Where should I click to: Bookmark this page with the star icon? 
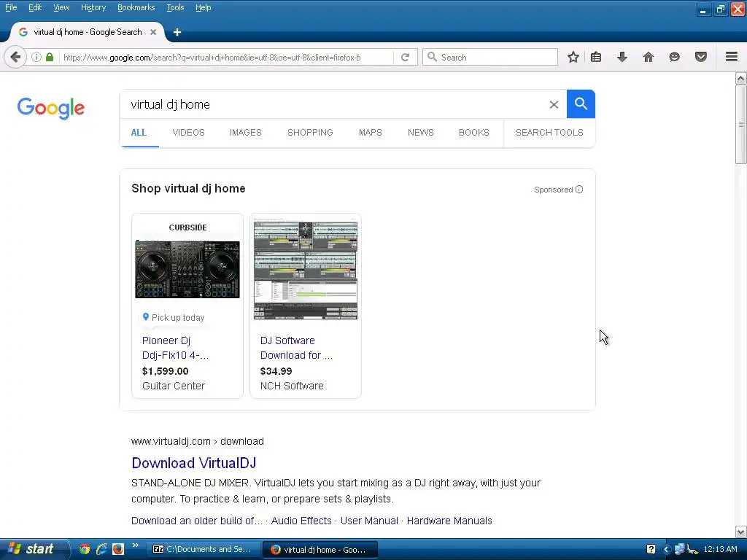point(573,57)
